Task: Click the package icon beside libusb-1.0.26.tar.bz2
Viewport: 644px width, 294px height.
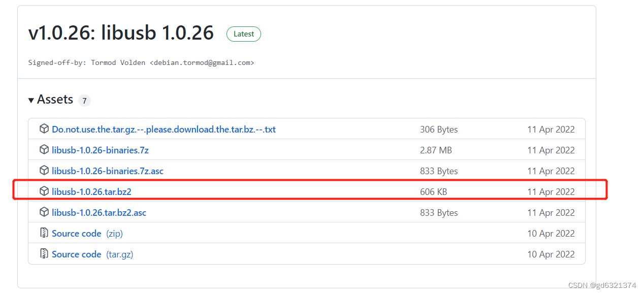Action: click(x=44, y=191)
